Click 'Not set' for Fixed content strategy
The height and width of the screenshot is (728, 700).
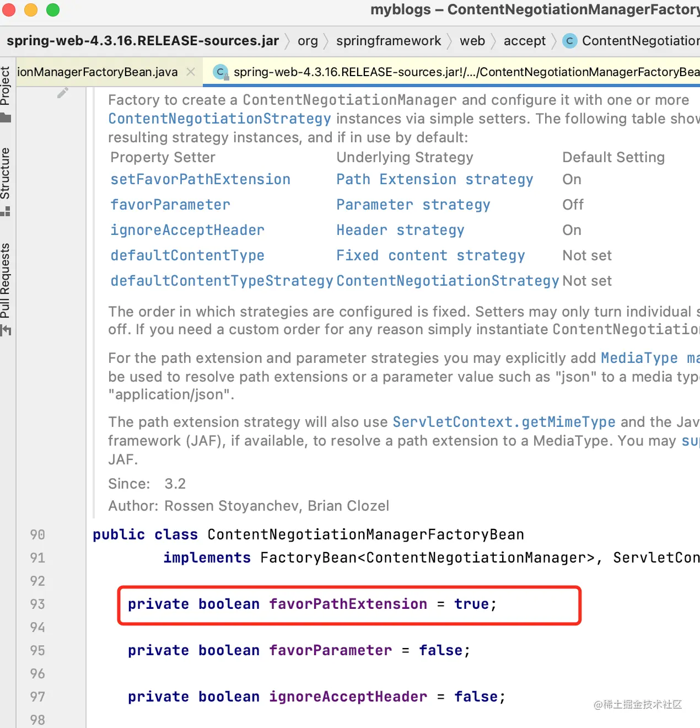tap(587, 255)
